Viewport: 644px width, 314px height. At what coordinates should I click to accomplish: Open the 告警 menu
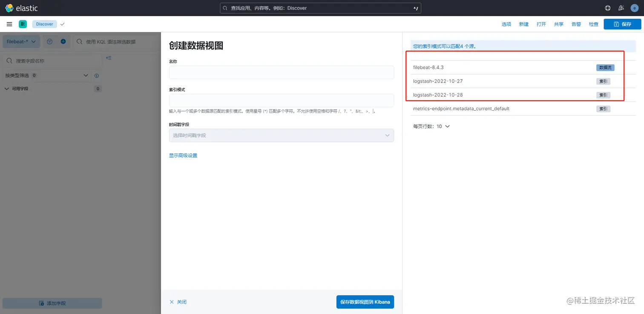(576, 24)
